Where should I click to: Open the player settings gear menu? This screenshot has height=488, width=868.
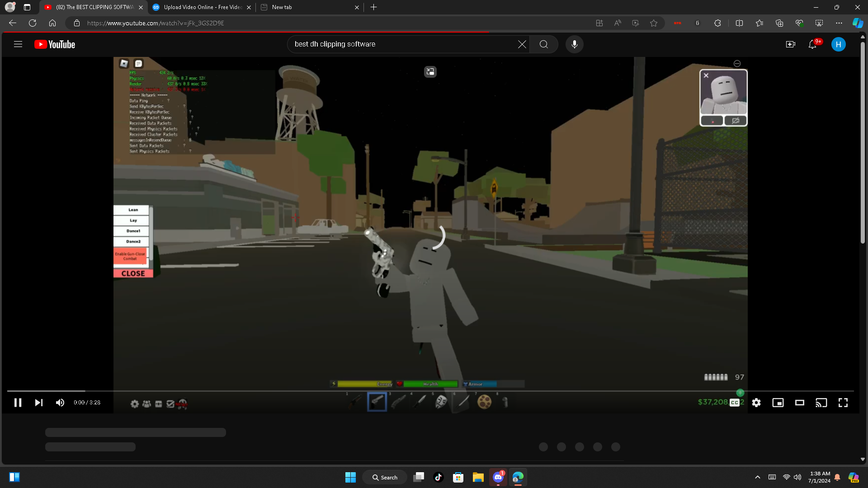(756, 403)
